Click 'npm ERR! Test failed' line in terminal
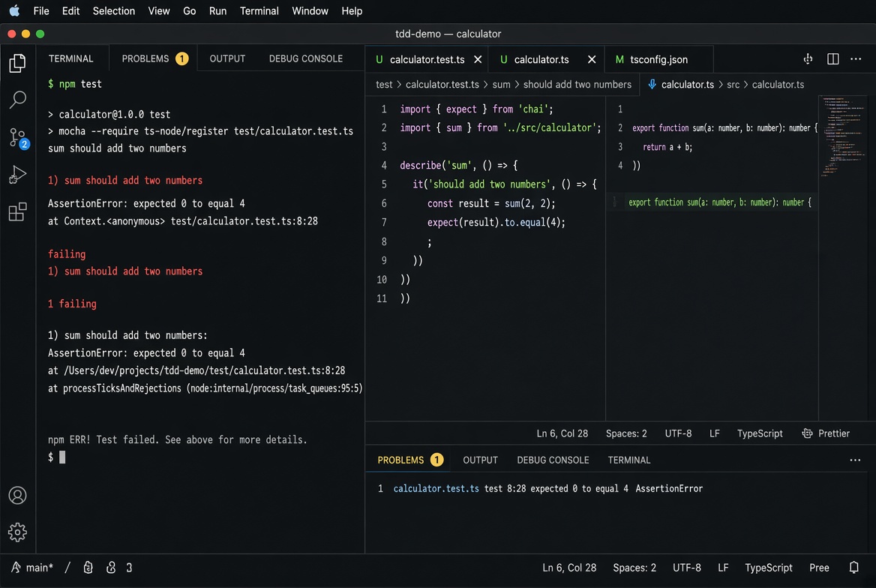Screen dimensions: 876x588 (177, 439)
